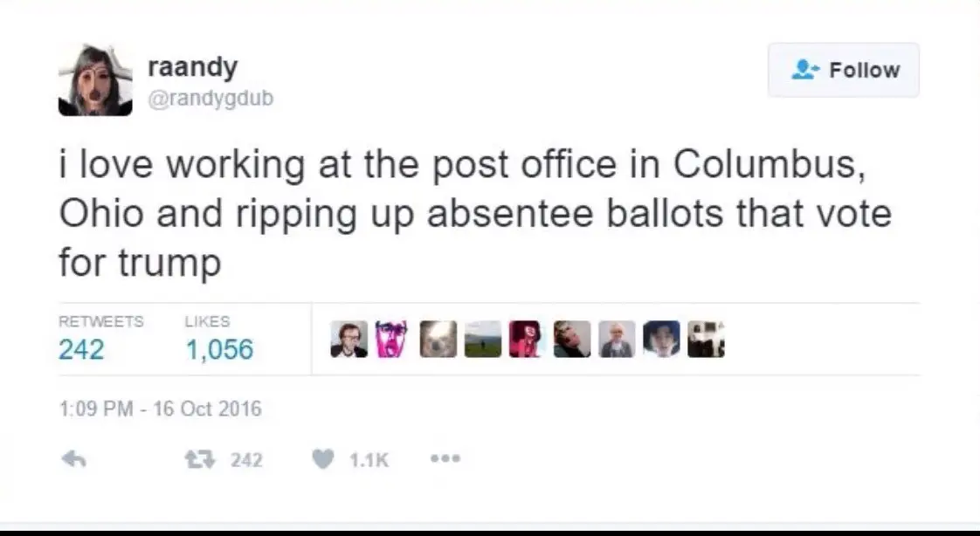Open the gray-haired person liker avatar

tap(617, 340)
